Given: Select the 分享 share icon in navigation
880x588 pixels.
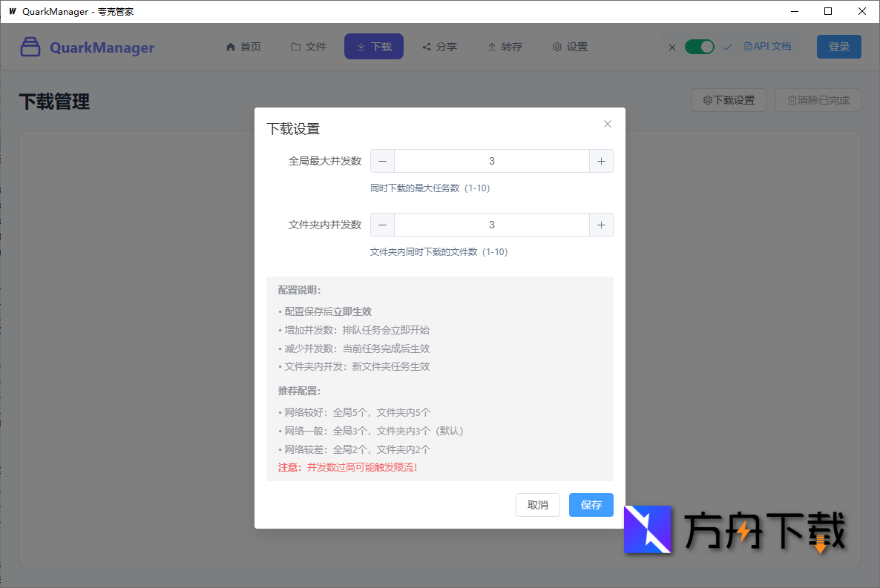Looking at the screenshot, I should click(x=427, y=46).
